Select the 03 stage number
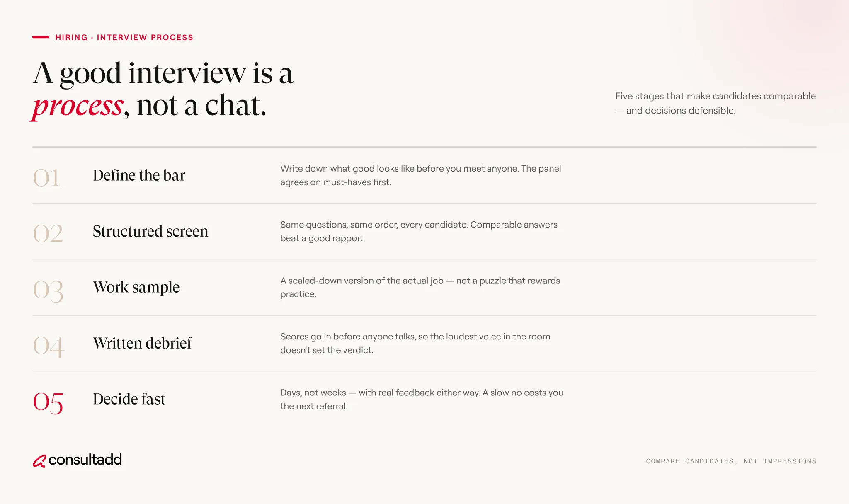This screenshot has width=849, height=504. (x=48, y=291)
